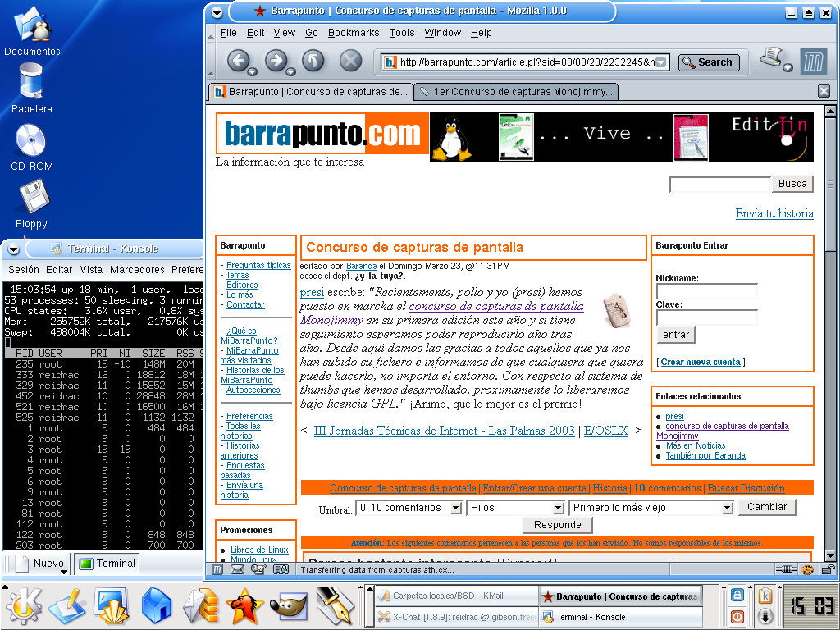The width and height of the screenshot is (840, 630).
Task: Switch to X-Chat taskbar entry
Action: click(457, 617)
